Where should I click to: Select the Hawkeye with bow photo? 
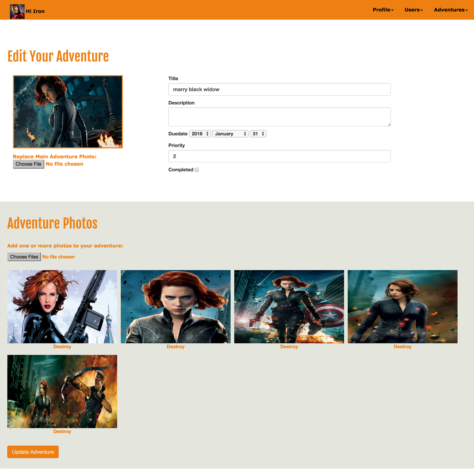tap(62, 392)
